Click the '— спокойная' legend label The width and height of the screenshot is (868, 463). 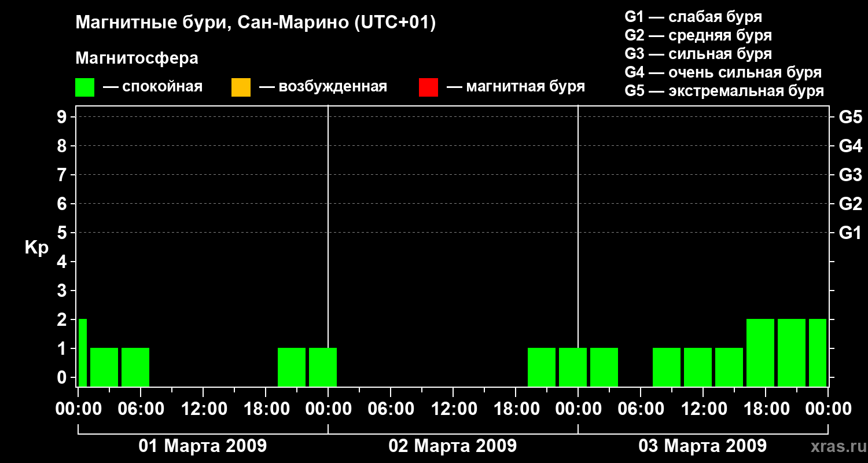(x=153, y=87)
